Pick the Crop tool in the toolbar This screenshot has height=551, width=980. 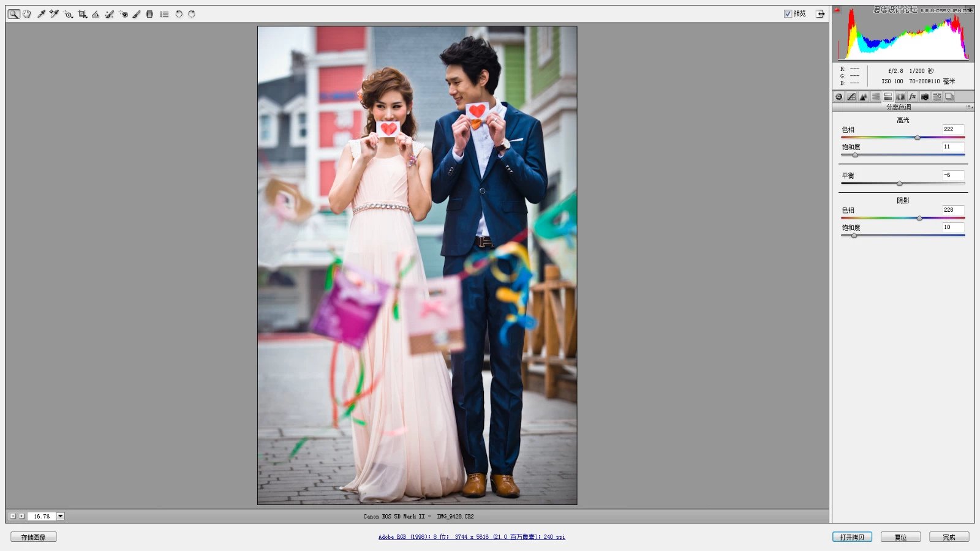tap(82, 14)
